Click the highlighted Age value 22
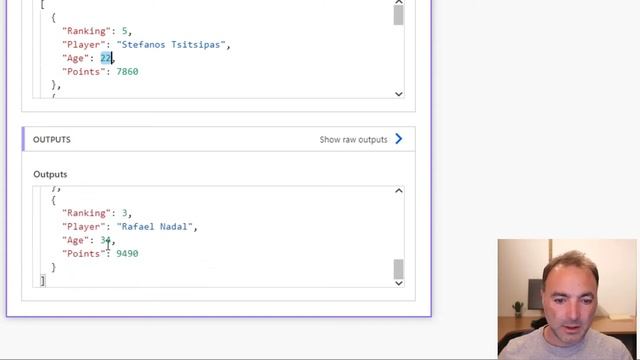This screenshot has width=640, height=360. 106,58
